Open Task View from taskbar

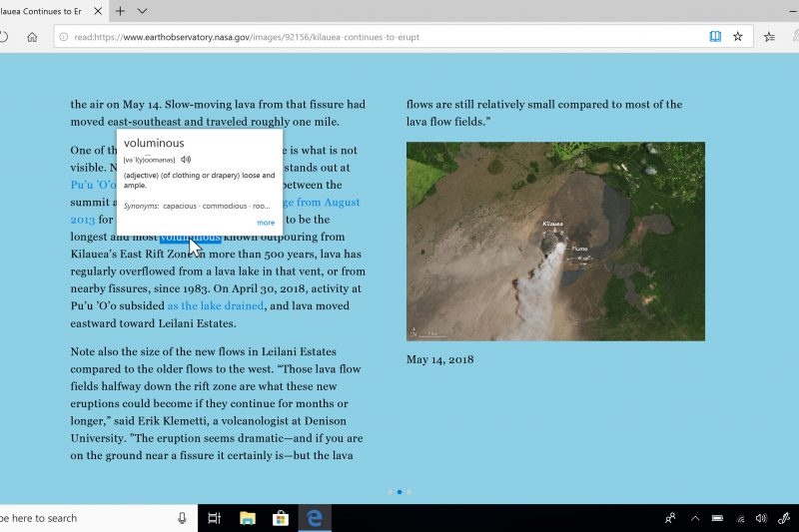tap(215, 518)
